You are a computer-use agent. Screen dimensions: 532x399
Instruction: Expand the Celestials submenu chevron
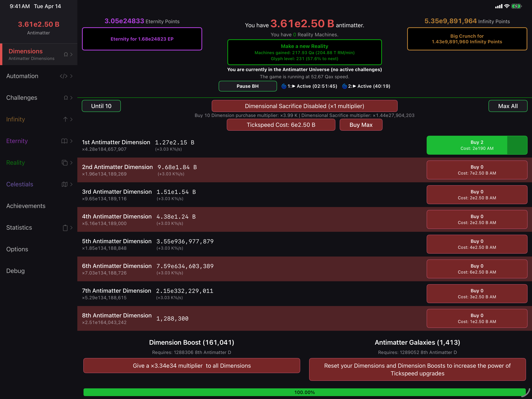[x=71, y=184]
